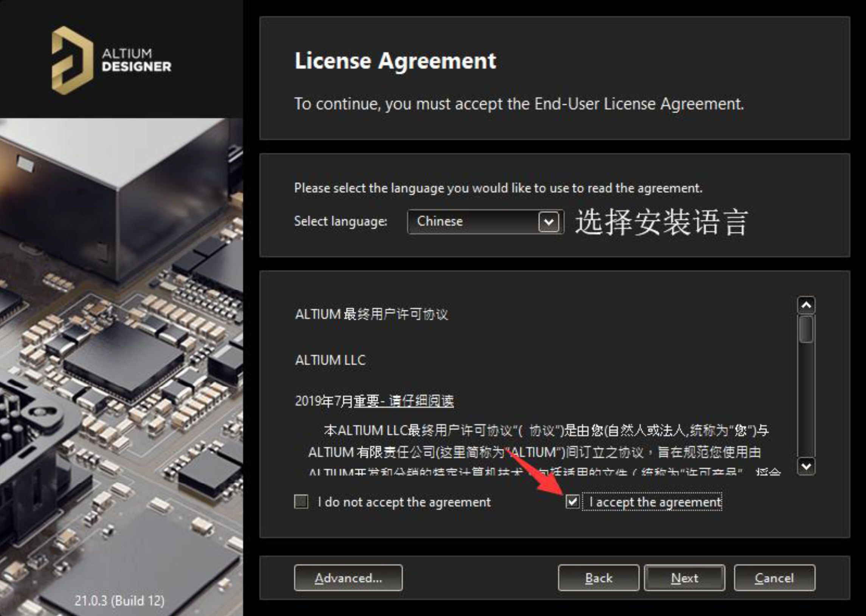The image size is (866, 616).
Task: Click the empty scrollbar track below thumb
Action: click(807, 399)
